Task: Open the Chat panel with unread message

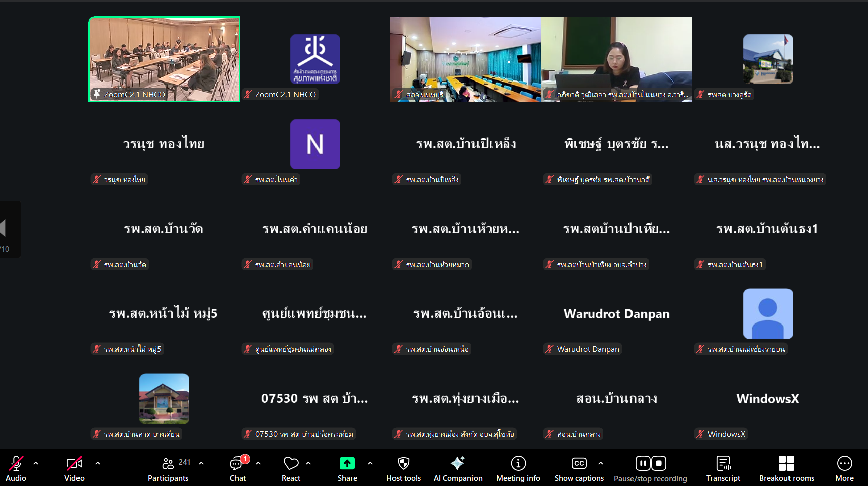Action: click(237, 463)
